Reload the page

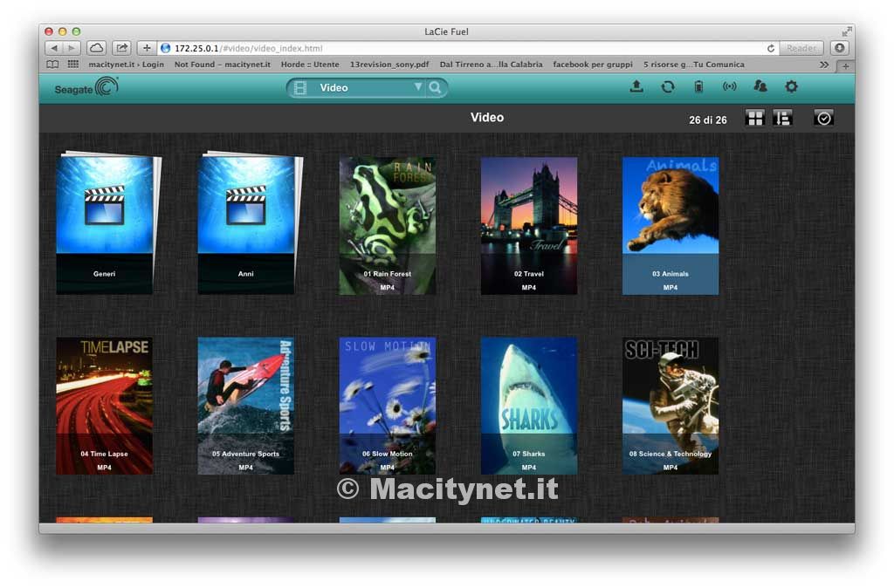click(x=770, y=49)
